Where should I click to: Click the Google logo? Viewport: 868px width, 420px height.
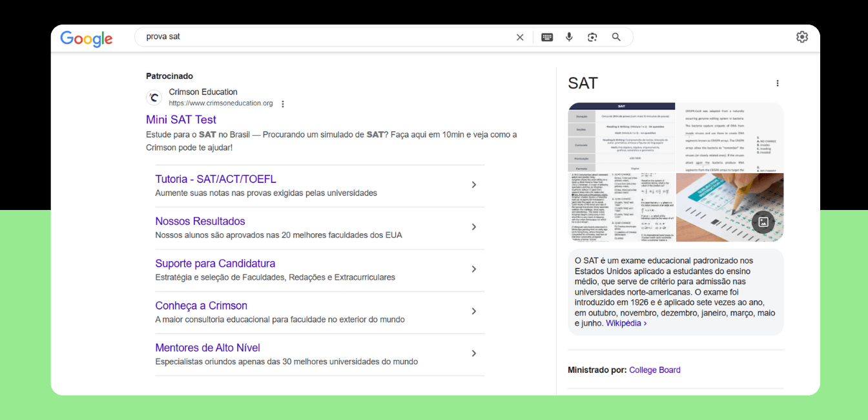(87, 38)
